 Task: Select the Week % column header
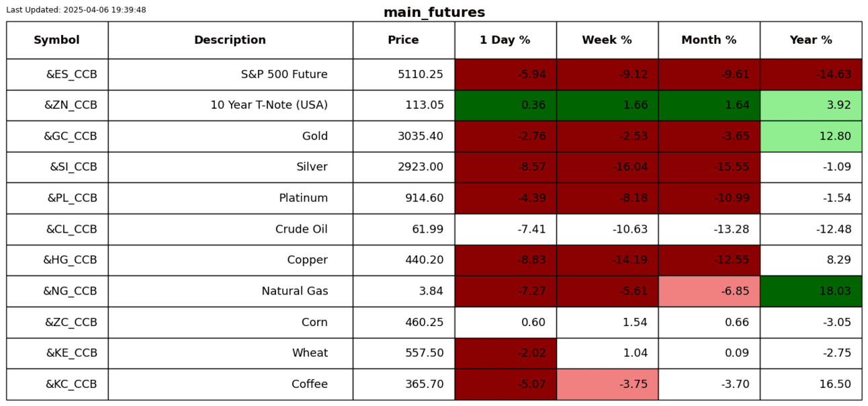pos(607,40)
